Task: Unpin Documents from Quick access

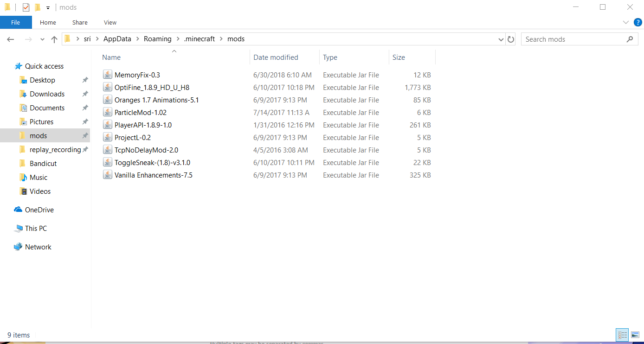Action: 85,108
